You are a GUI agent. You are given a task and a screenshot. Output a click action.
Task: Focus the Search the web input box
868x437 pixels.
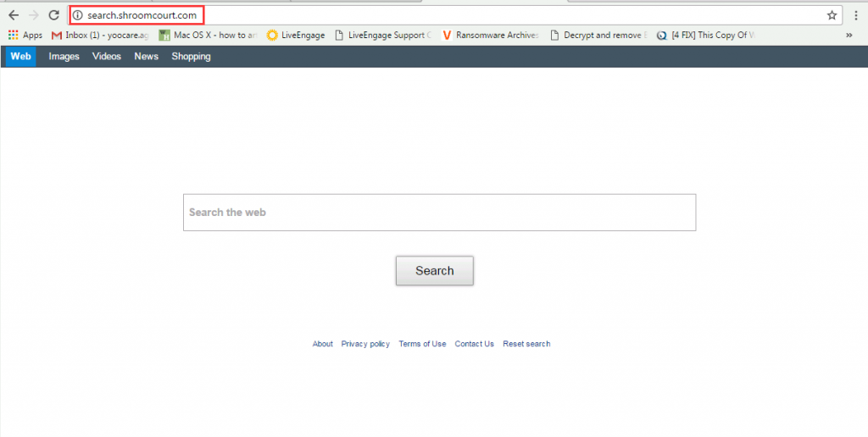(440, 213)
